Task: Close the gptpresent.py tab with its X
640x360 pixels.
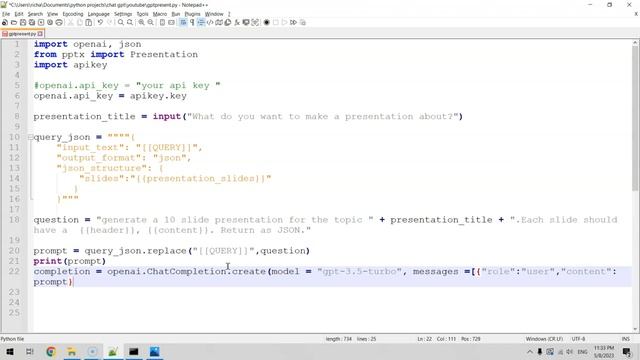Action: pyautogui.click(x=40, y=34)
